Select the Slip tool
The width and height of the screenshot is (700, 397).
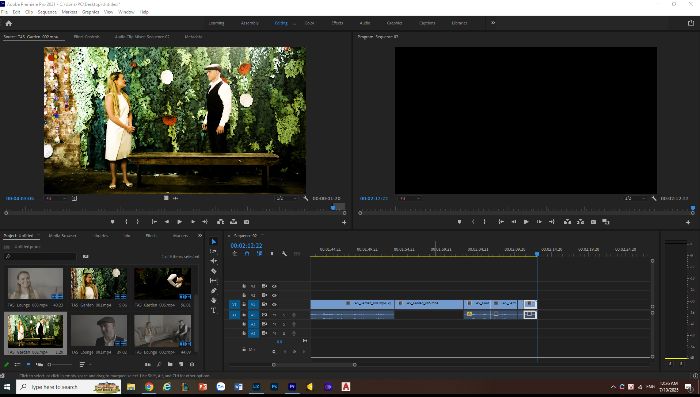click(x=213, y=281)
